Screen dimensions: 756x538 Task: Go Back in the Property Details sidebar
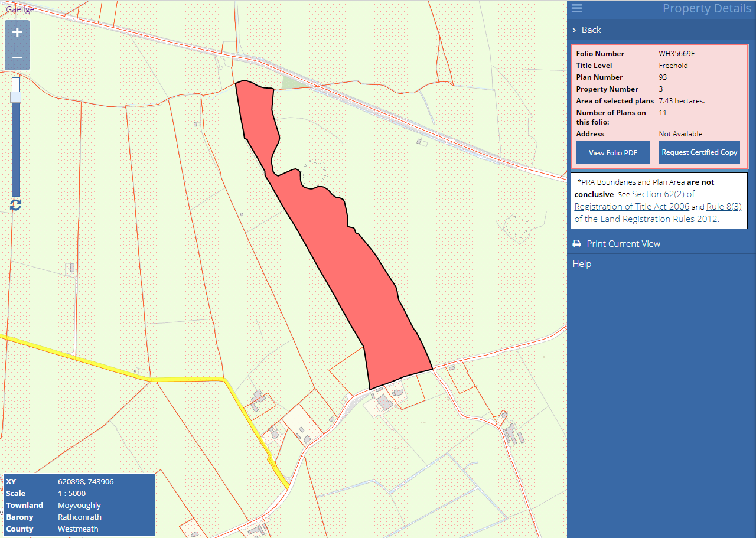pos(591,30)
